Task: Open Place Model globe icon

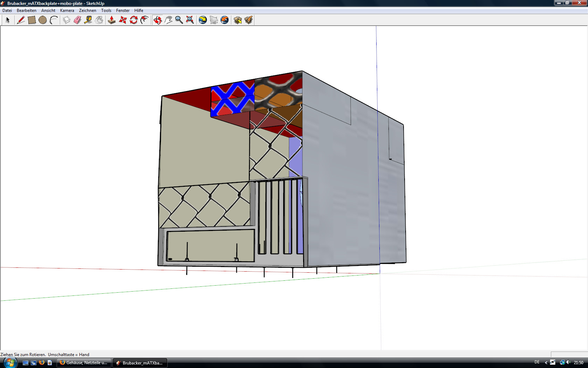Action: 225,20
